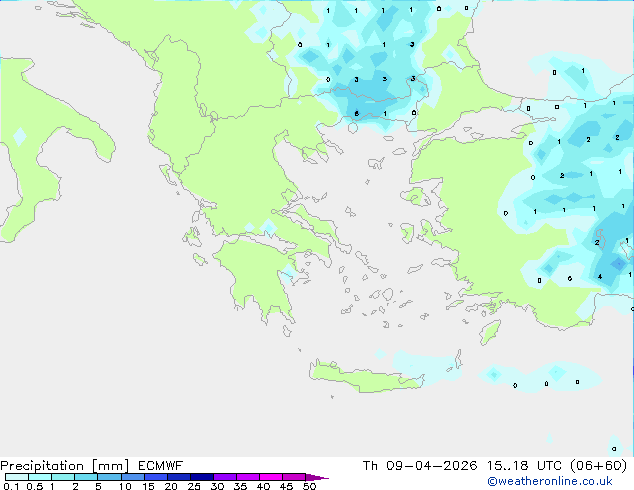
Task: Click the 0.1–0.5 mm legend color swatch
Action: 17,477
